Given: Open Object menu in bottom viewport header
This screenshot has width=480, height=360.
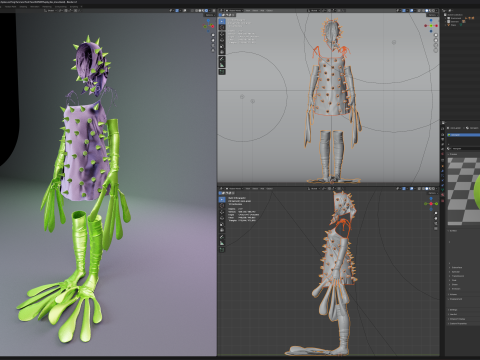Looking at the screenshot, I should coord(269,188).
